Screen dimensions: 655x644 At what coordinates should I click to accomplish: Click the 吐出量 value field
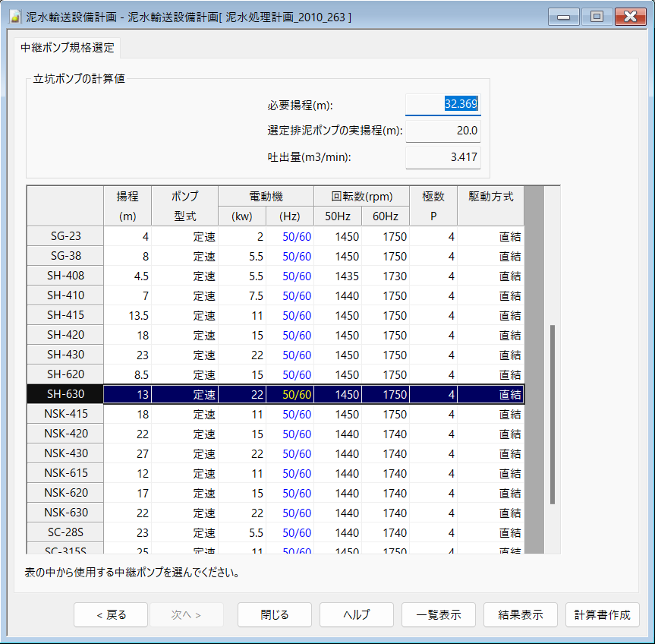(442, 157)
